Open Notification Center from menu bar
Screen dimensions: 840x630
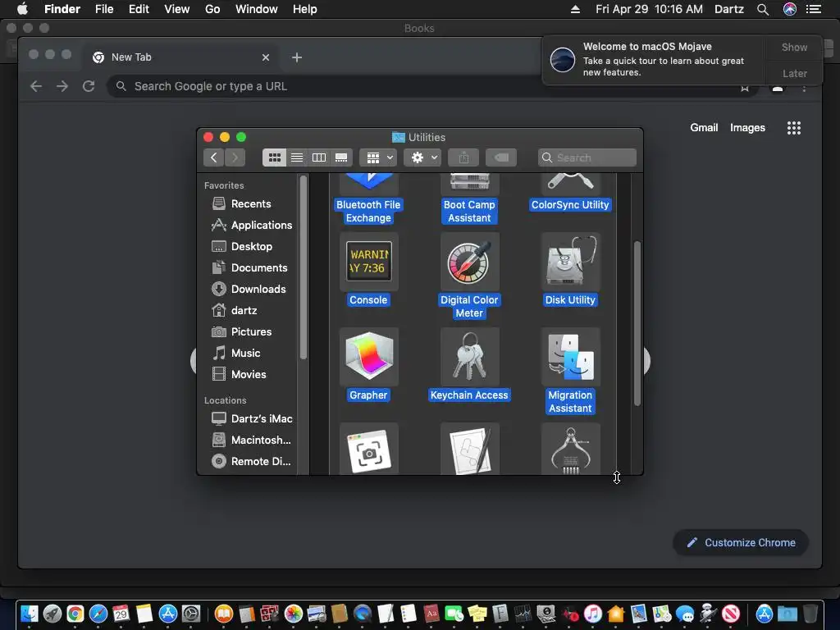(x=814, y=9)
